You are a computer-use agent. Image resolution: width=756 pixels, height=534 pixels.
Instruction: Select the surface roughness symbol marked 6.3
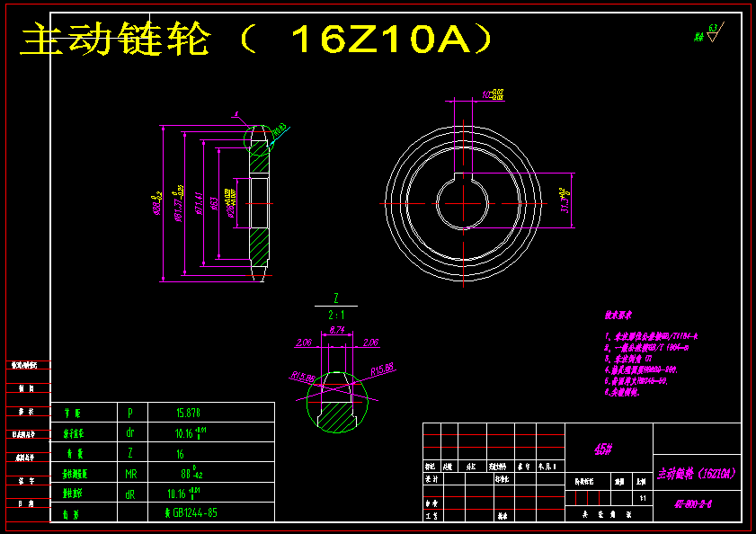(715, 32)
